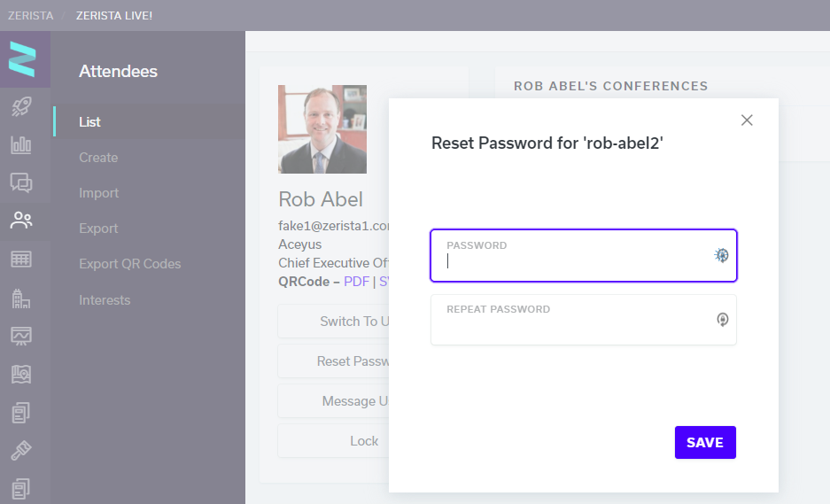Click password manager icon in Password field
Image resolution: width=830 pixels, height=504 pixels.
click(721, 255)
